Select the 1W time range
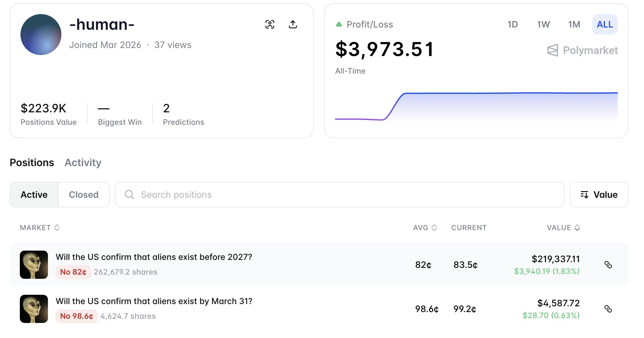Image resolution: width=644 pixels, height=338 pixels. click(x=543, y=24)
